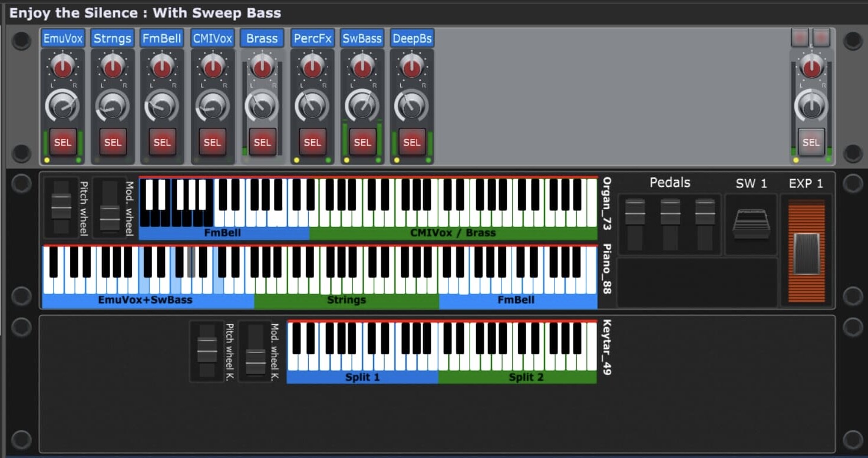868x458 pixels.
Task: Click the red pan knob on FmBell
Action: (x=162, y=67)
